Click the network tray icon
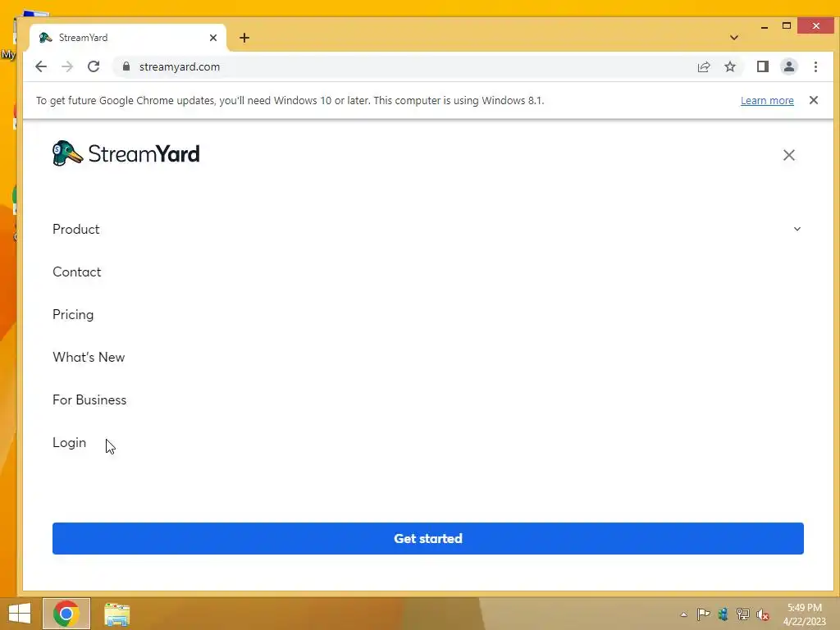The height and width of the screenshot is (630, 840). 742,614
